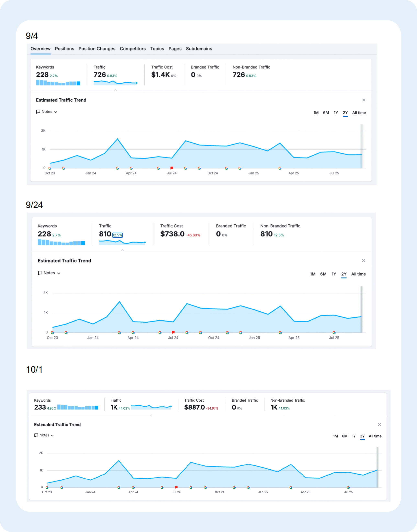
Task: Select All time range in the 9/24 panel
Action: pyautogui.click(x=358, y=274)
